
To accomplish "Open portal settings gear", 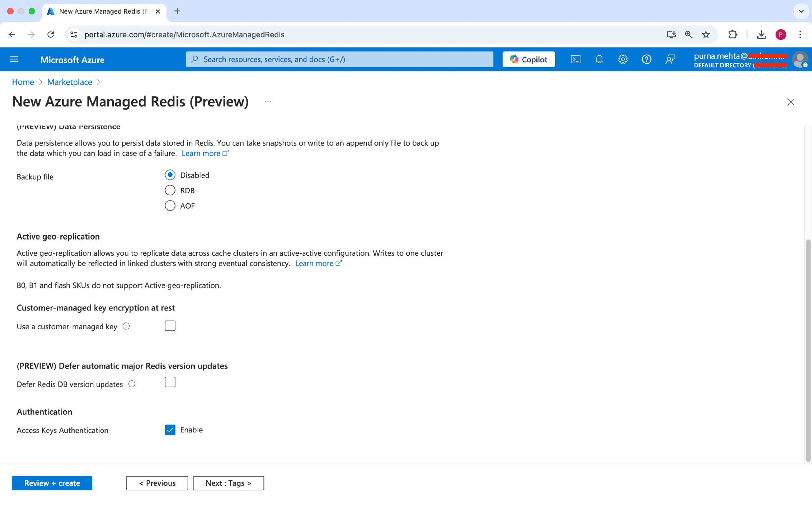I will pyautogui.click(x=623, y=59).
